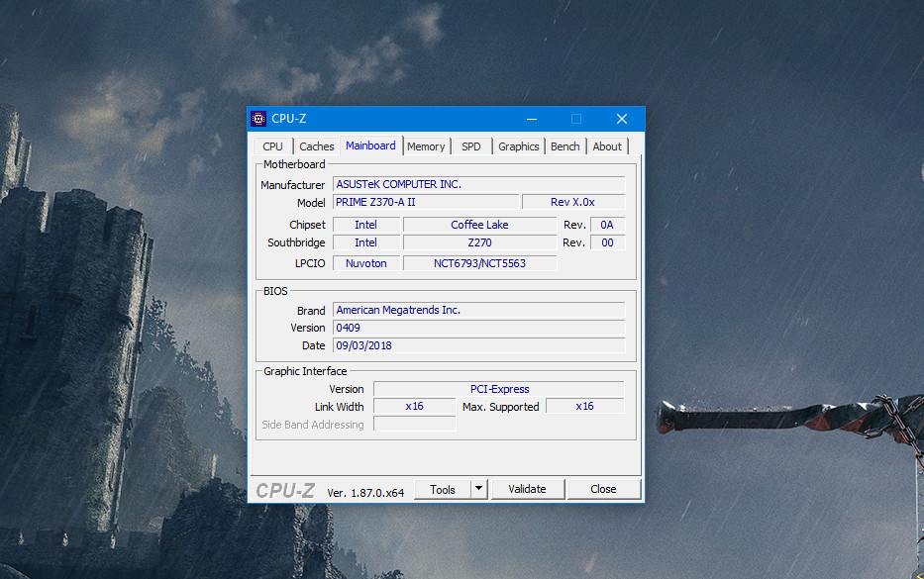This screenshot has height=579, width=924.
Task: Click the chipset revision 0A value
Action: (x=607, y=225)
